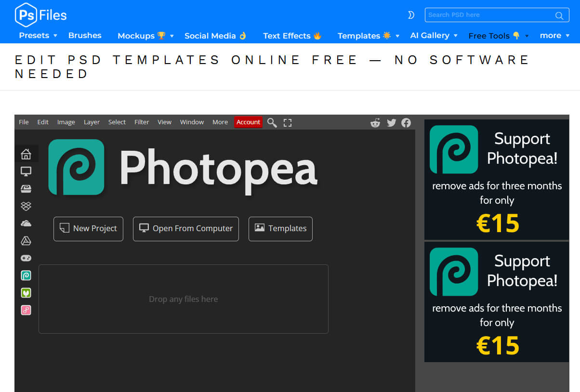Click the red Account button
Image resolution: width=580 pixels, height=392 pixels.
click(248, 122)
